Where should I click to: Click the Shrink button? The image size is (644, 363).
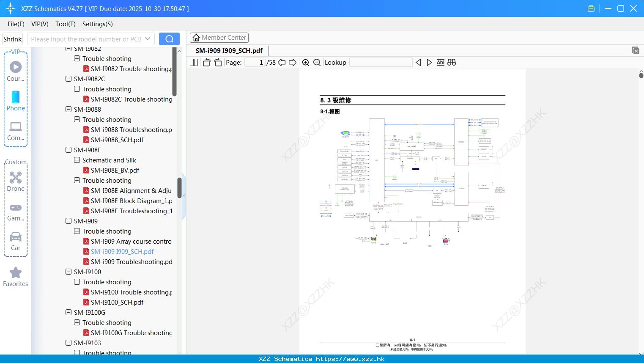pyautogui.click(x=12, y=39)
